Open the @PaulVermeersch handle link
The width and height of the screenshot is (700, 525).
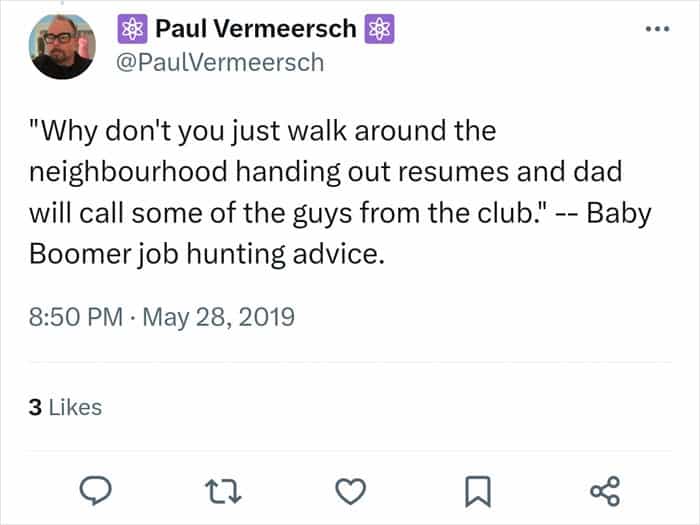(x=221, y=62)
